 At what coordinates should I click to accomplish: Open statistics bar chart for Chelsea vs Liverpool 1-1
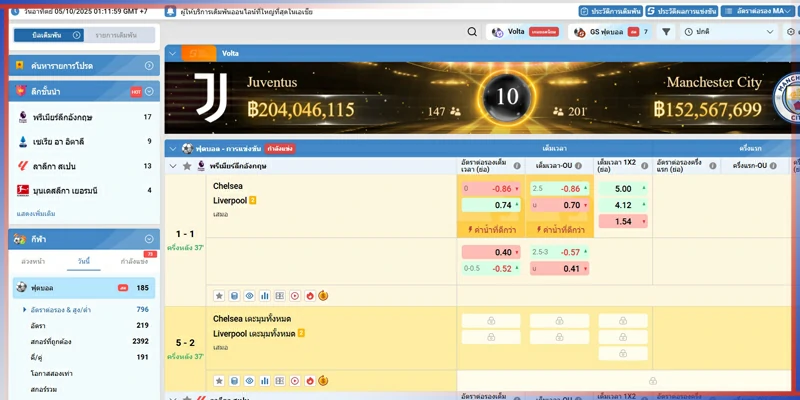point(265,296)
